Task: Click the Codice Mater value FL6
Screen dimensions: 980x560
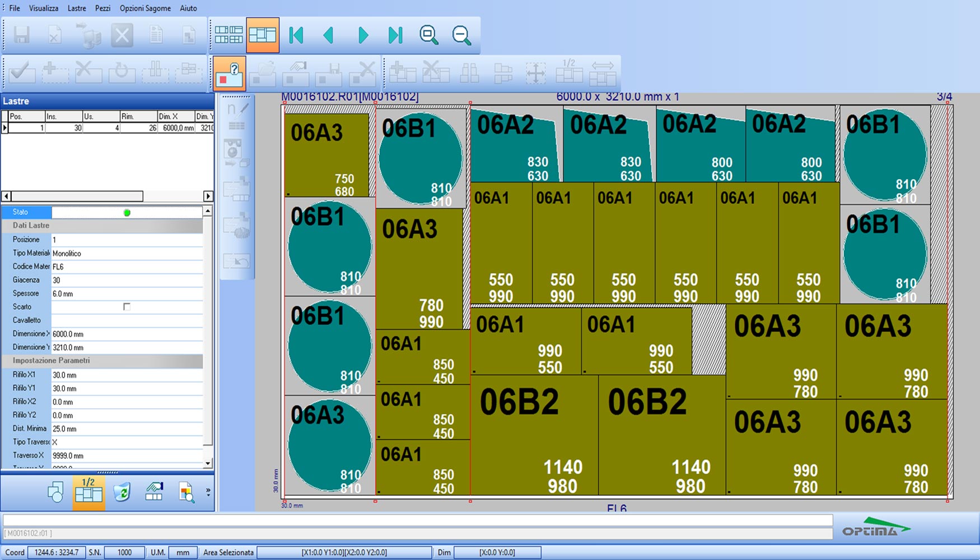Action: point(127,267)
